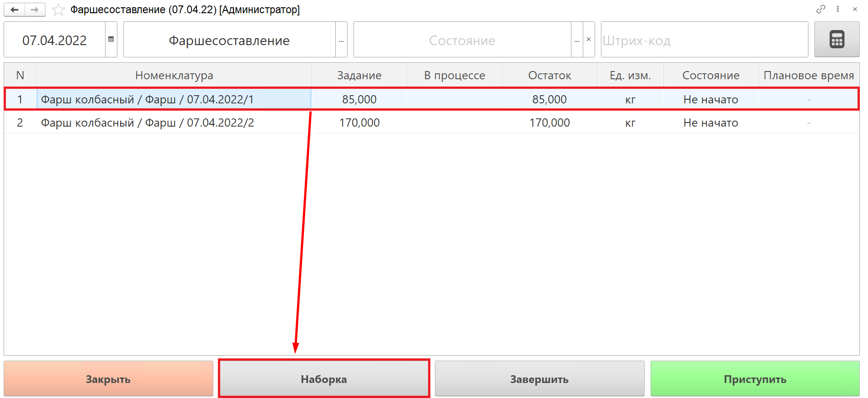Click row number 2 cell

click(20, 122)
